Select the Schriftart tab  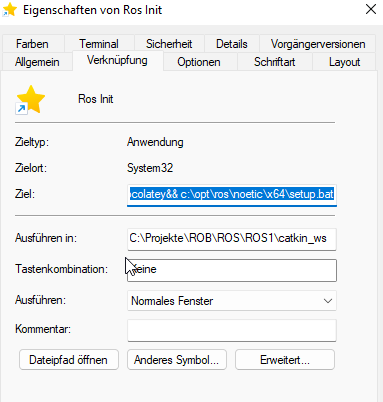(275, 62)
